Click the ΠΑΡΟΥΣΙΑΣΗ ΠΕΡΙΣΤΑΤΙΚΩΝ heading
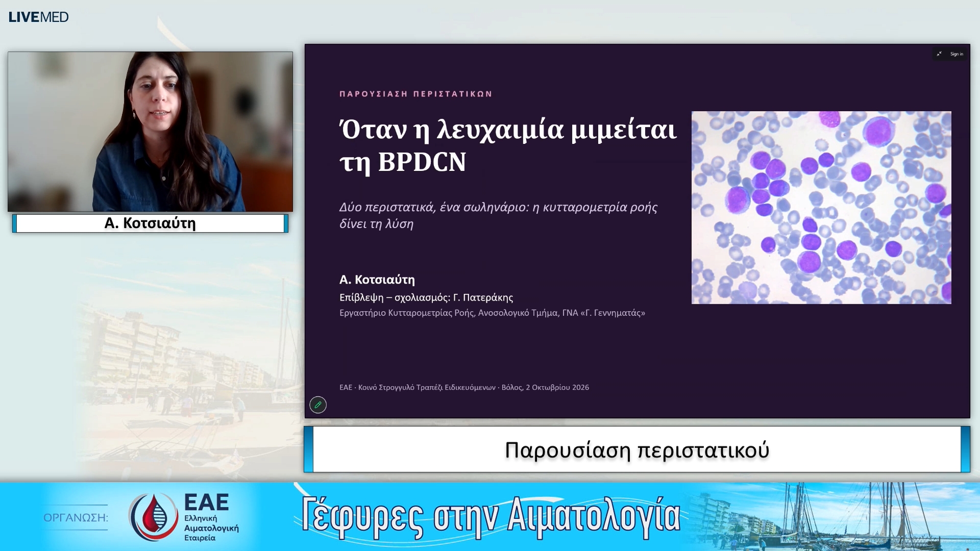 (x=415, y=94)
